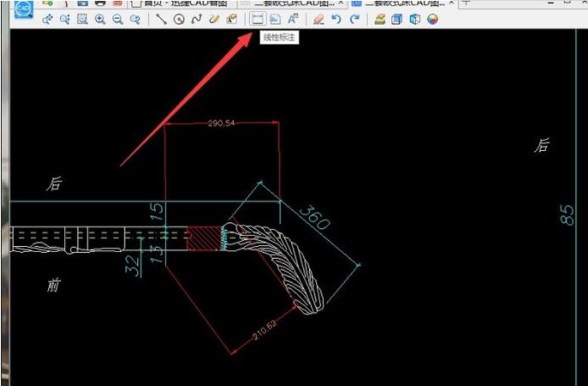
Task: Select the 前 text label
Action: (53, 285)
